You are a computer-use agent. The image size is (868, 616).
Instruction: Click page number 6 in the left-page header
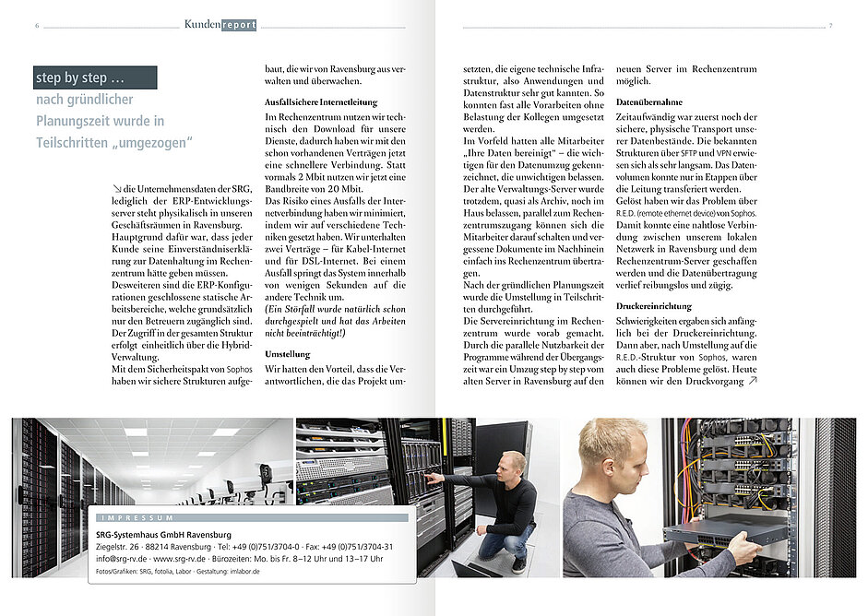[x=37, y=26]
